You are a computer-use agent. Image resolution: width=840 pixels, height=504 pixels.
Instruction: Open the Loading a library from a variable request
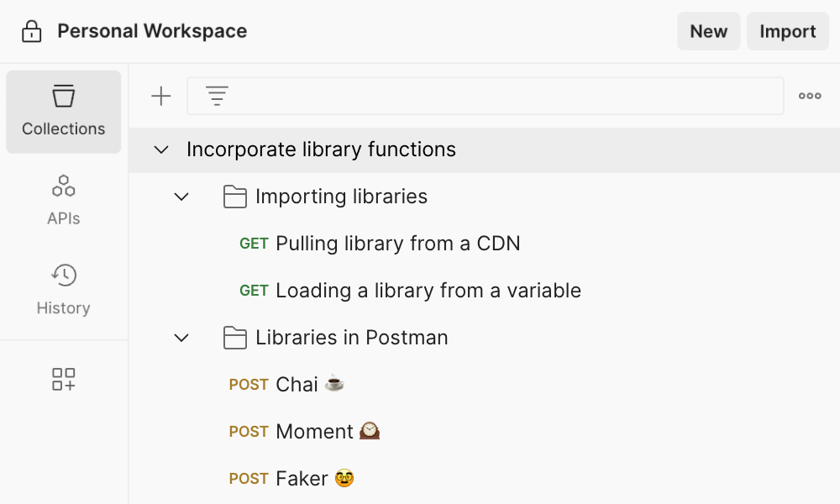(428, 290)
